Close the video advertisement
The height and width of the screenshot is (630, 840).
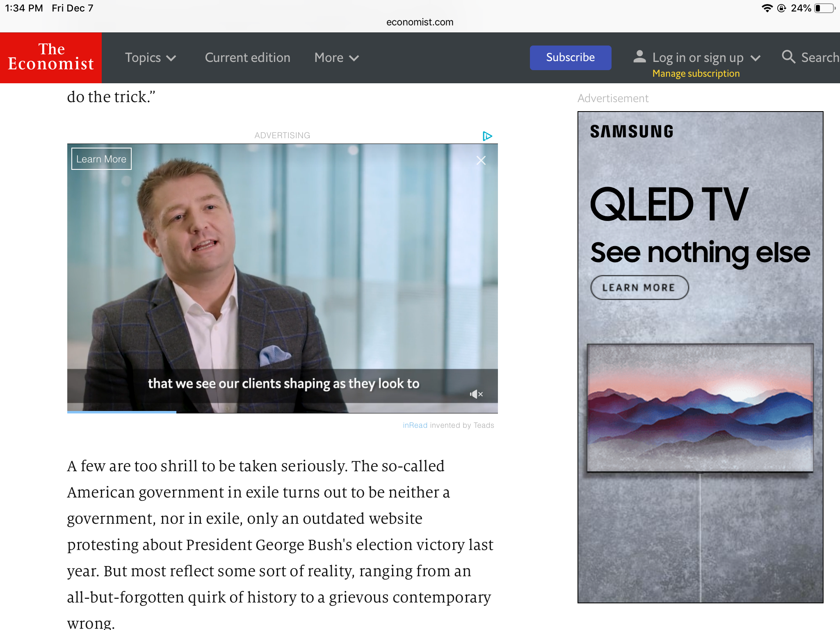[x=481, y=160]
